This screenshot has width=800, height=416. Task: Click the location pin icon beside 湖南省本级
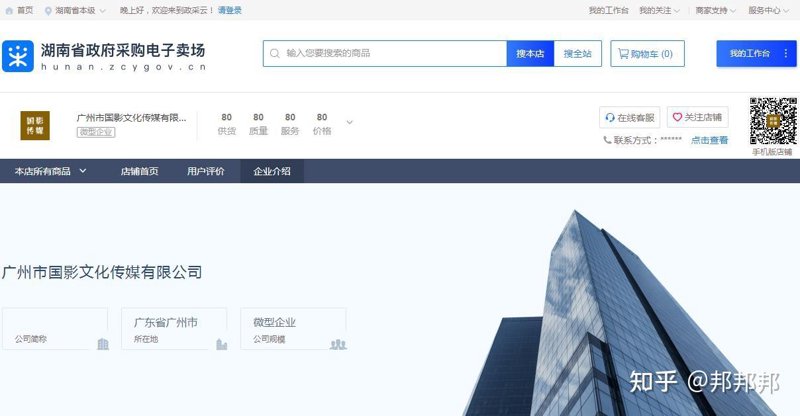[48, 11]
